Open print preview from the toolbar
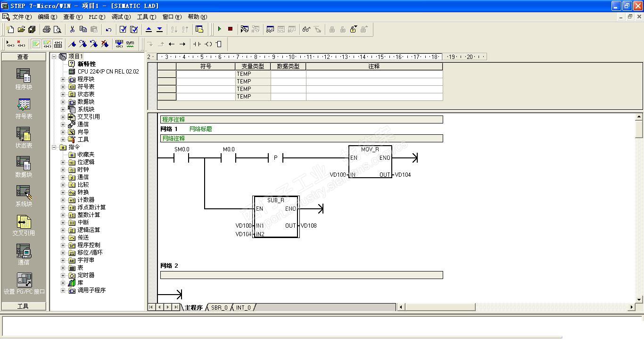This screenshot has height=362, width=644. 57,29
